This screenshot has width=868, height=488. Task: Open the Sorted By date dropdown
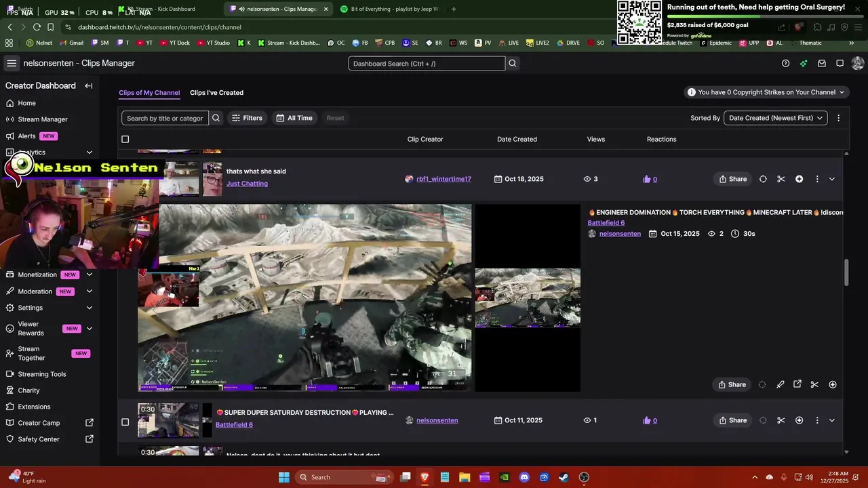pos(776,118)
